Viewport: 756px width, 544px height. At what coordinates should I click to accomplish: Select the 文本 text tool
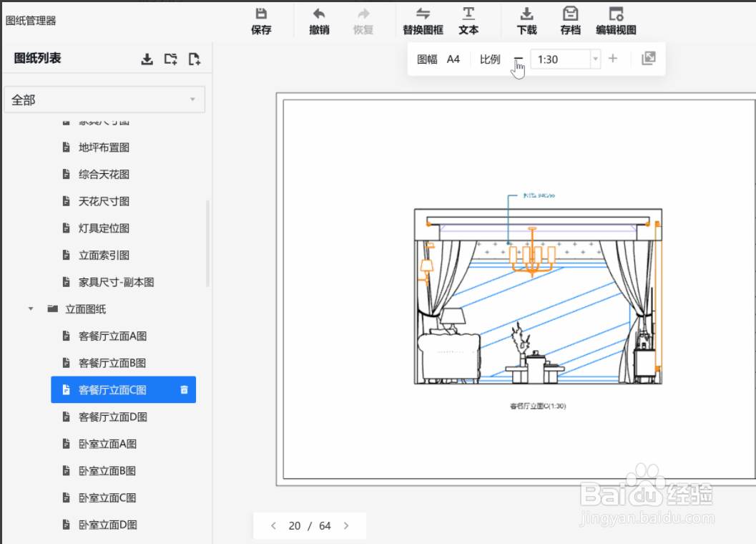pyautogui.click(x=468, y=19)
